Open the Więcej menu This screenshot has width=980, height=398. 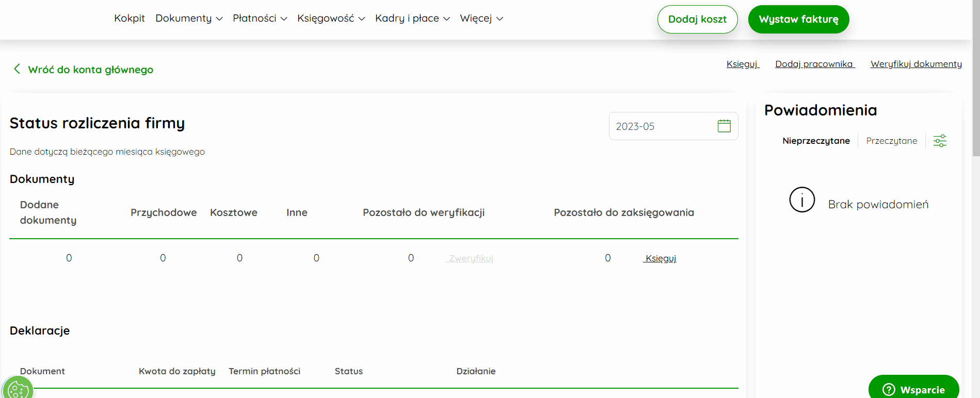tap(481, 19)
